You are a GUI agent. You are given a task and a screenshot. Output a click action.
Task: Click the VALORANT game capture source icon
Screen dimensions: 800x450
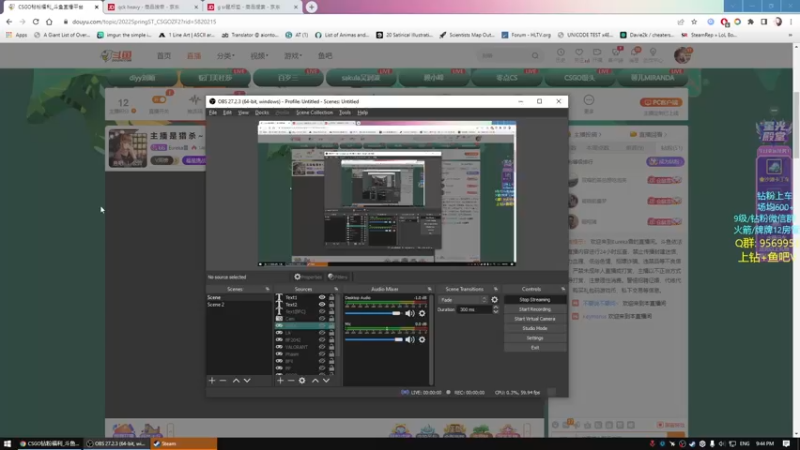[x=279, y=347]
